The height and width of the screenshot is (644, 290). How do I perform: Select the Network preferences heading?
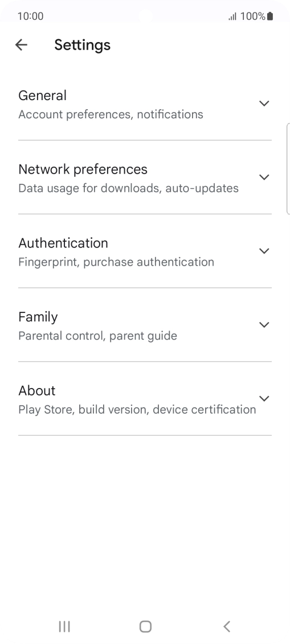[x=83, y=169]
